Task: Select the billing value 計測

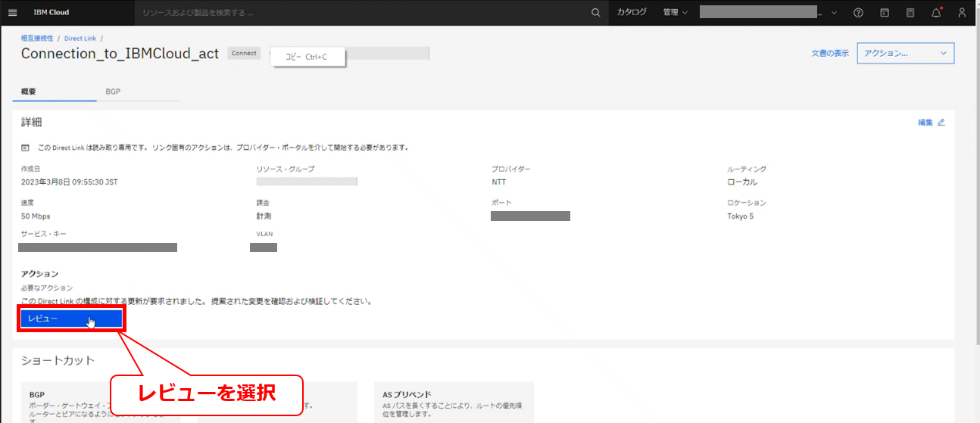Action: [x=264, y=216]
